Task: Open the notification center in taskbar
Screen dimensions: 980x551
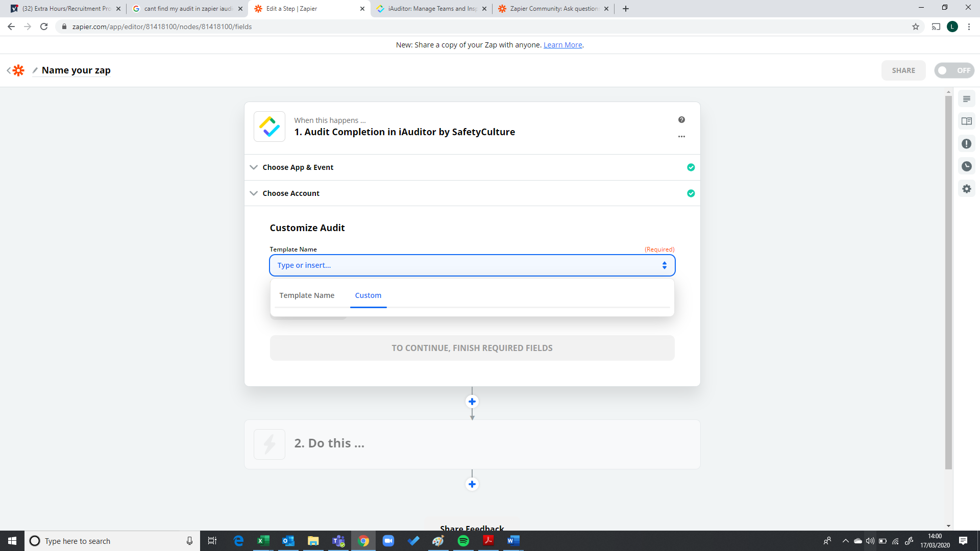Action: pyautogui.click(x=963, y=541)
